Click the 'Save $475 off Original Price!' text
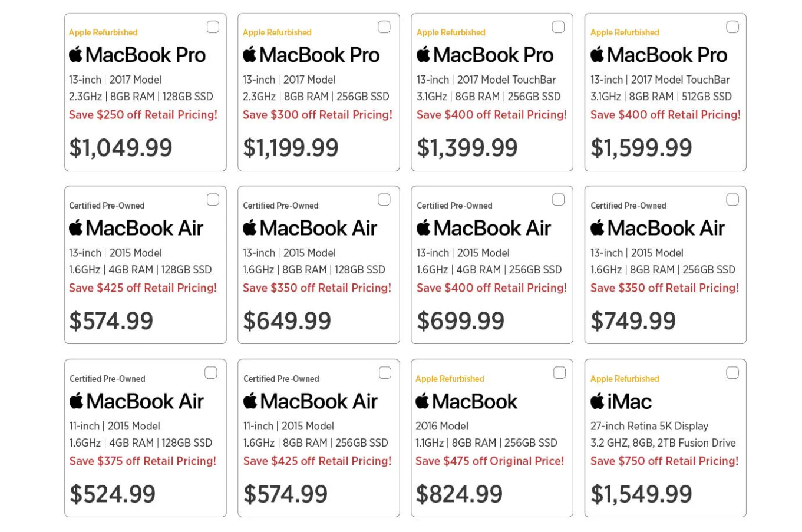Screen dimensions: 802x532 pos(490,461)
